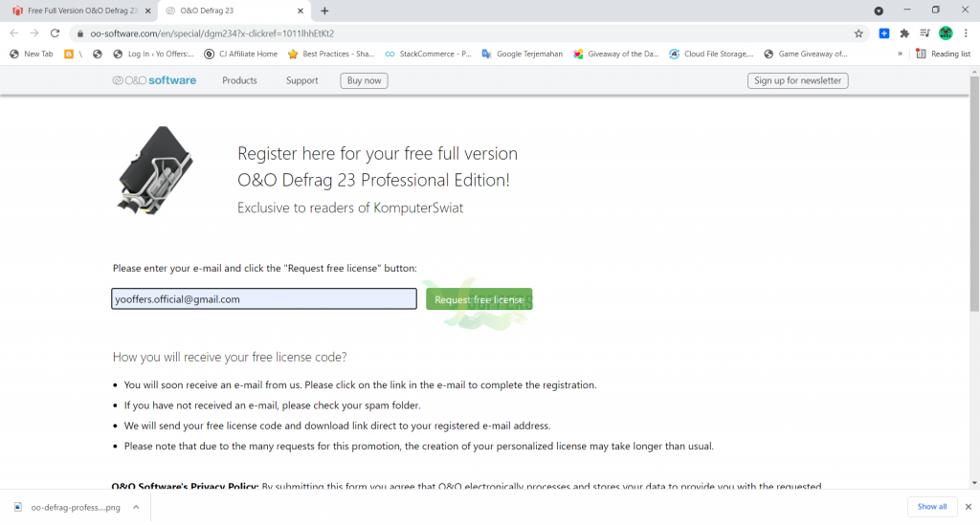
Task: Click the site lock icon in address bar
Action: click(x=80, y=33)
